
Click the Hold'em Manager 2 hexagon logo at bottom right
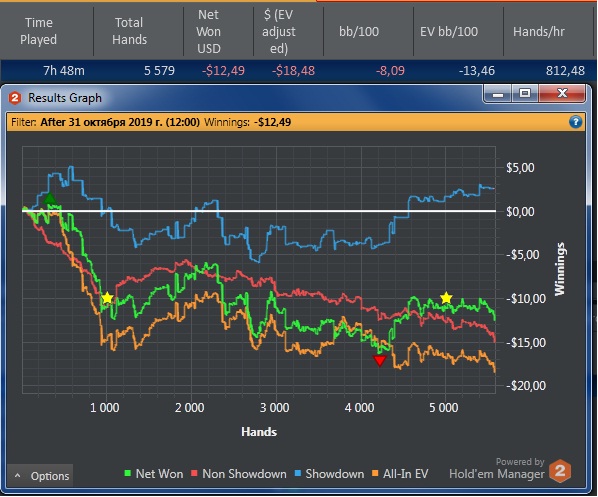coord(560,471)
